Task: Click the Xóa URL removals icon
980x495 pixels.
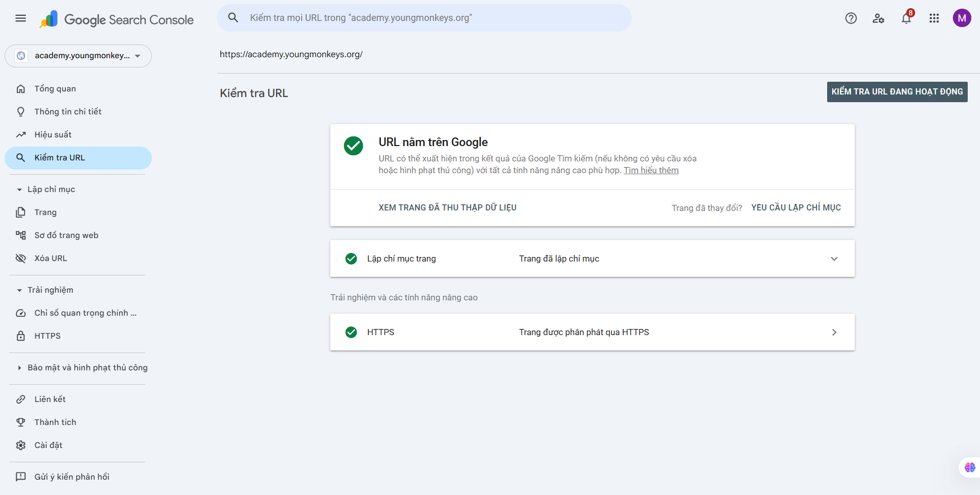Action: point(20,258)
